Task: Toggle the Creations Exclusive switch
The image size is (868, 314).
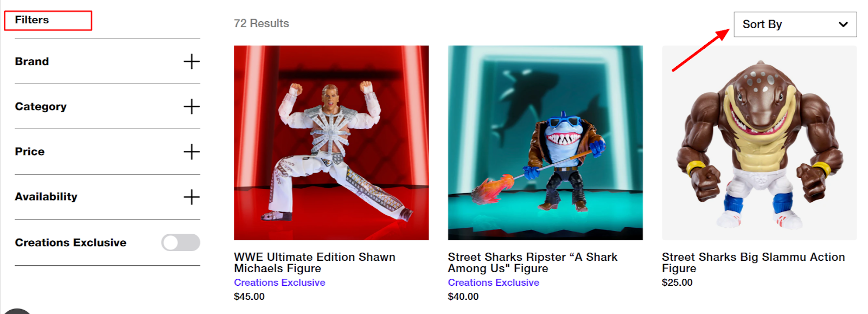Action: point(181,242)
